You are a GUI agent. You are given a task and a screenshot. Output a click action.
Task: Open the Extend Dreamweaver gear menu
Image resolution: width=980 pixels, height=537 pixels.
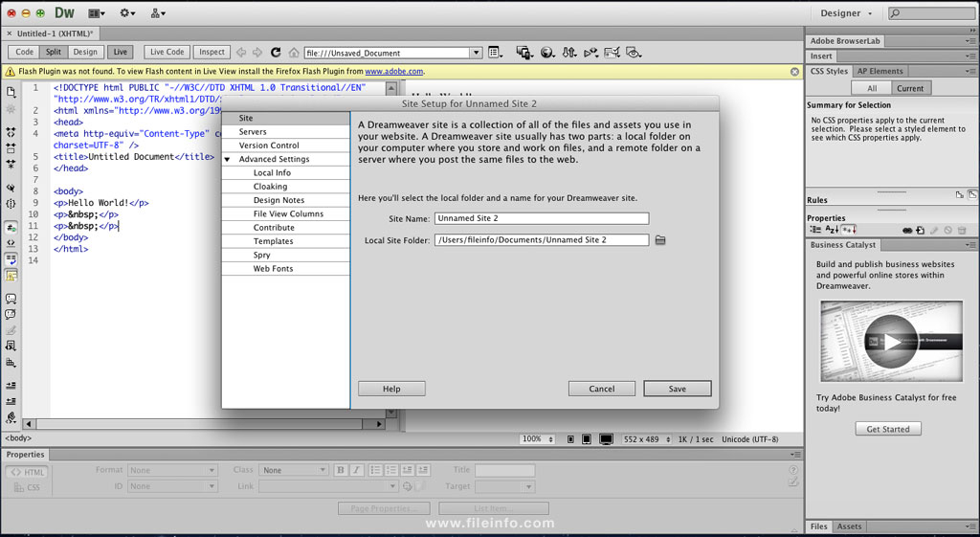point(127,12)
